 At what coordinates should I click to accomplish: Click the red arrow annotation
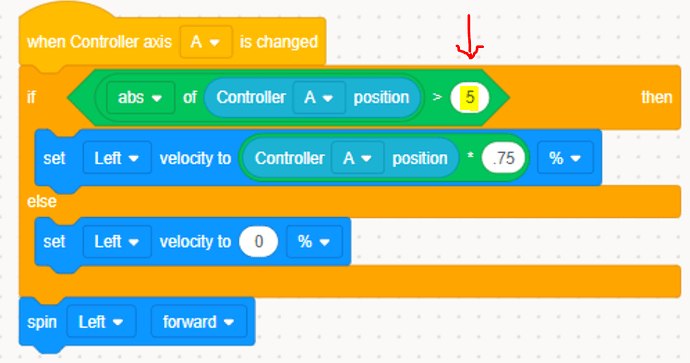(x=470, y=37)
